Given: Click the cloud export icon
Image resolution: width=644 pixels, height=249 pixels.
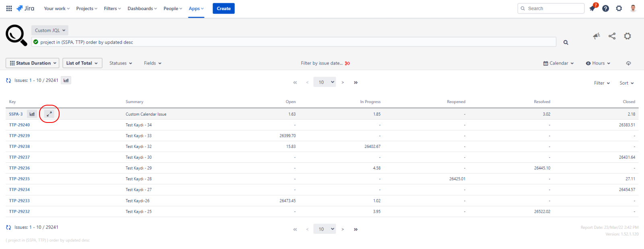Looking at the screenshot, I should click(x=628, y=63).
